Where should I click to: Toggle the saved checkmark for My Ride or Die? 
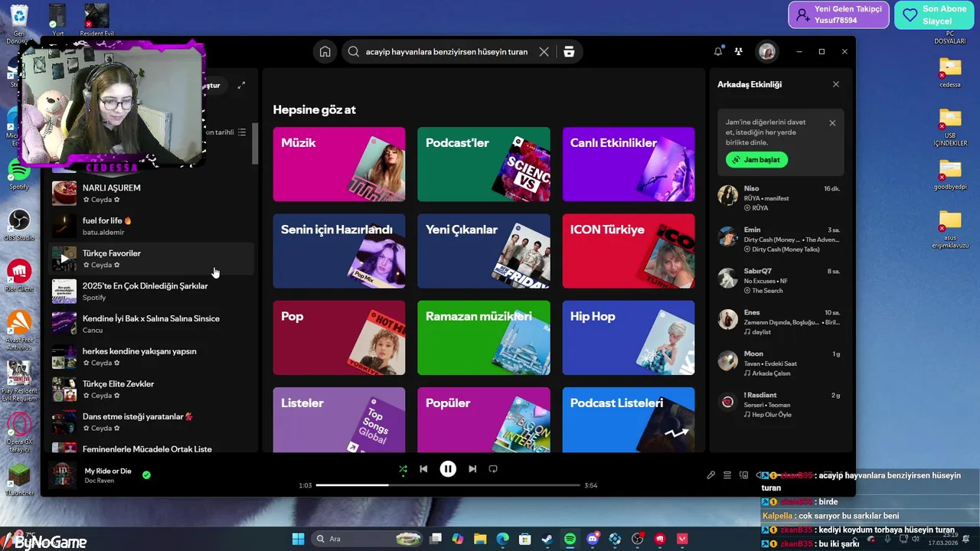(146, 474)
